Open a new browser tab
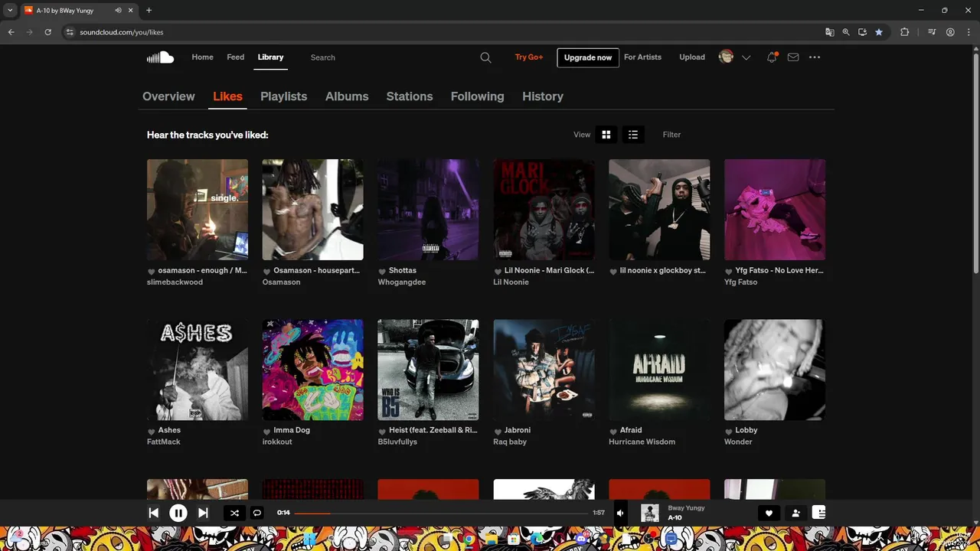The height and width of the screenshot is (551, 980). point(149,11)
